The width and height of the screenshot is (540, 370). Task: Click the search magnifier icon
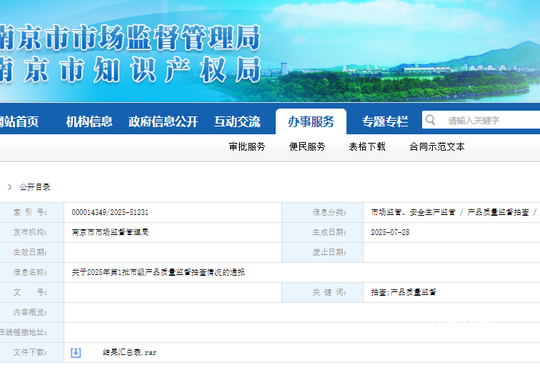pos(430,120)
